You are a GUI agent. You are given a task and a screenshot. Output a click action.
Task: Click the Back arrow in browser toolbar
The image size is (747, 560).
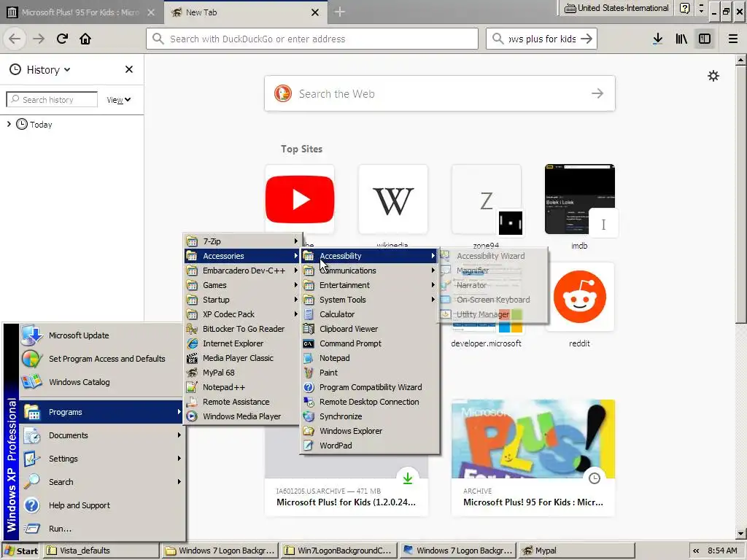tap(15, 39)
